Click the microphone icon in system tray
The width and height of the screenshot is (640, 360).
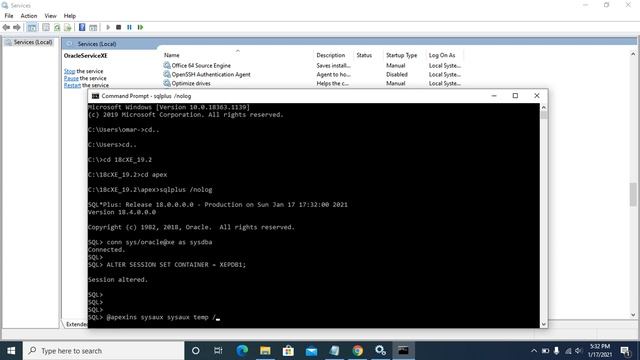click(x=556, y=351)
